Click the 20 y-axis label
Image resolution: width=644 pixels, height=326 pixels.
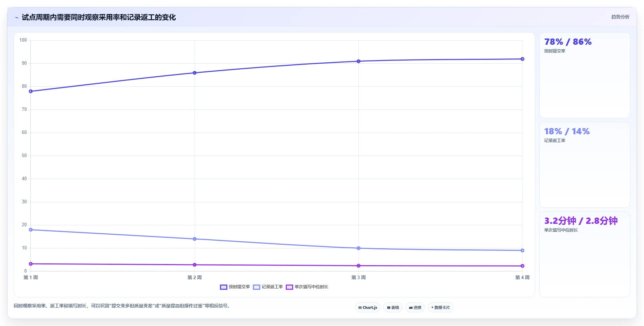24,225
